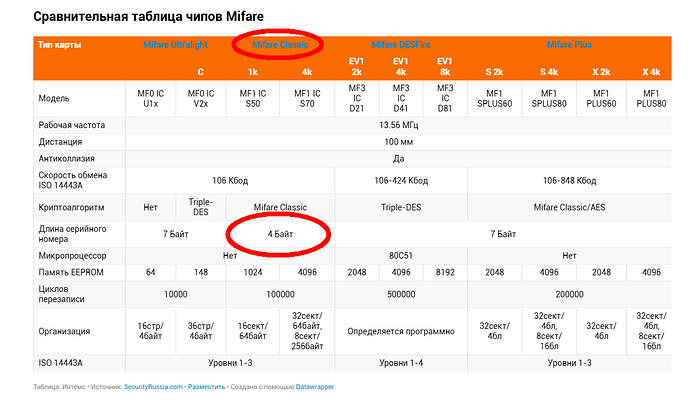Select model cell 'MF0 IC U1x'
The height and width of the screenshot is (409, 690).
(x=150, y=99)
